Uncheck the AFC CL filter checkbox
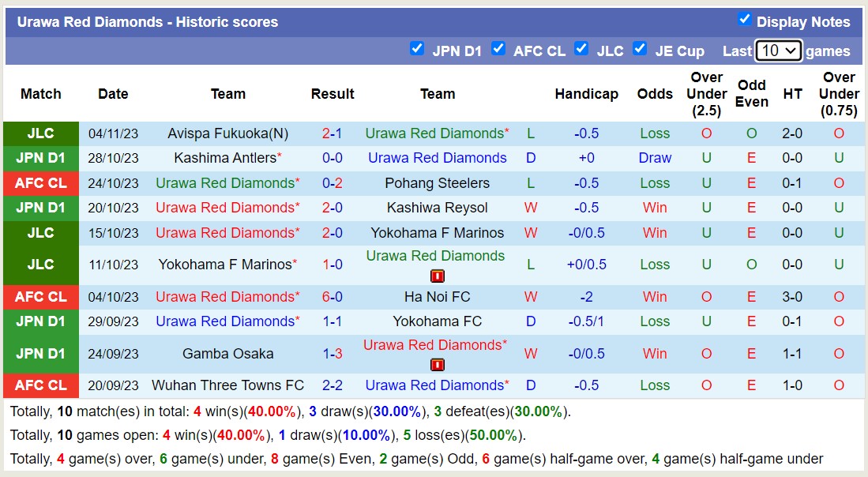The height and width of the screenshot is (477, 868). point(498,49)
